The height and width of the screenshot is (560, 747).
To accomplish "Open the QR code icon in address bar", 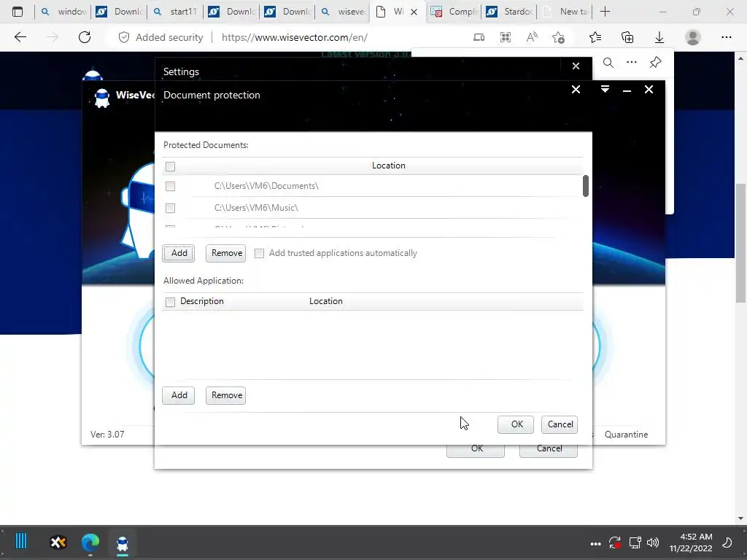I will coord(506,37).
